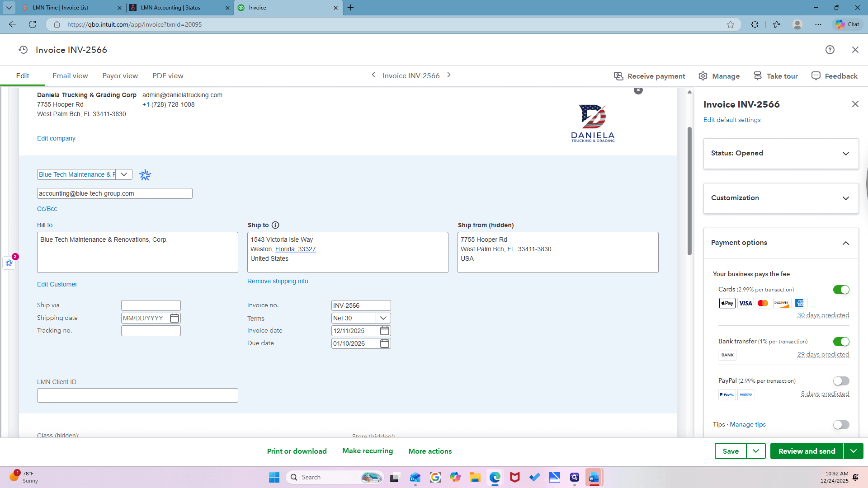Open Microsoft Word from the taskbar
This screenshot has width=868, height=488.
(594, 477)
